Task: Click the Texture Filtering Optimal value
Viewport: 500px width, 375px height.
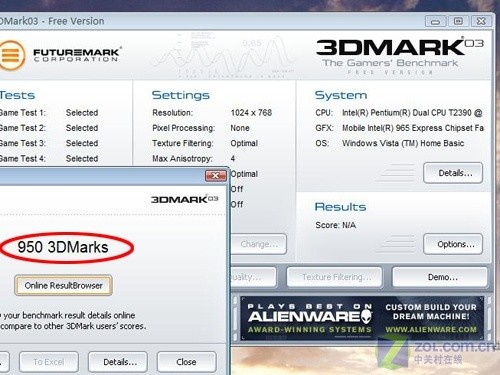Action: click(244, 143)
